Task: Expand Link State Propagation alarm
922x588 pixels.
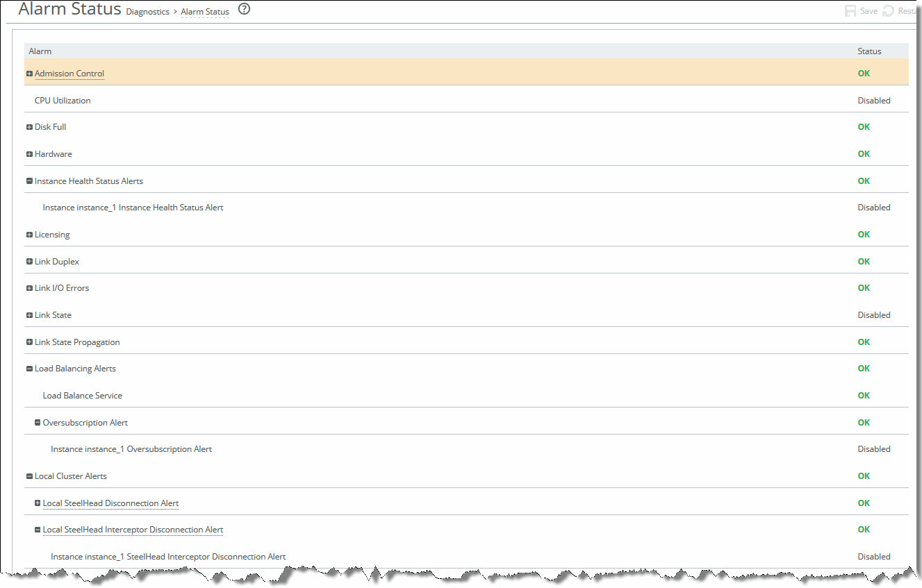Action: pyautogui.click(x=29, y=342)
